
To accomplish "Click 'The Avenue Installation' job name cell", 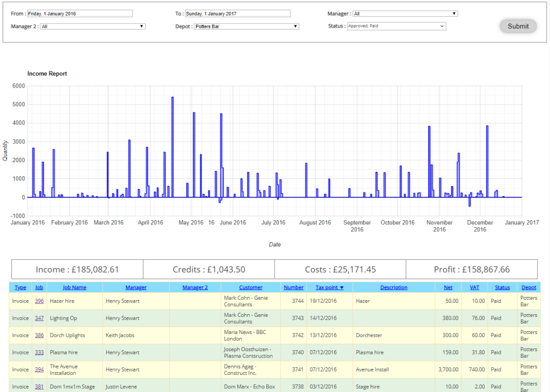I will click(75, 369).
